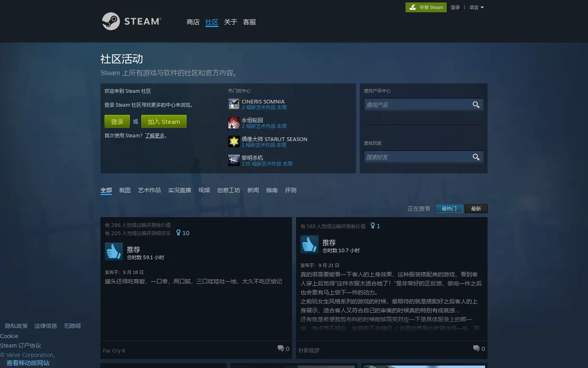This screenshot has width=588, height=368.
Task: Focus the 查找产品 search field
Action: click(x=423, y=105)
